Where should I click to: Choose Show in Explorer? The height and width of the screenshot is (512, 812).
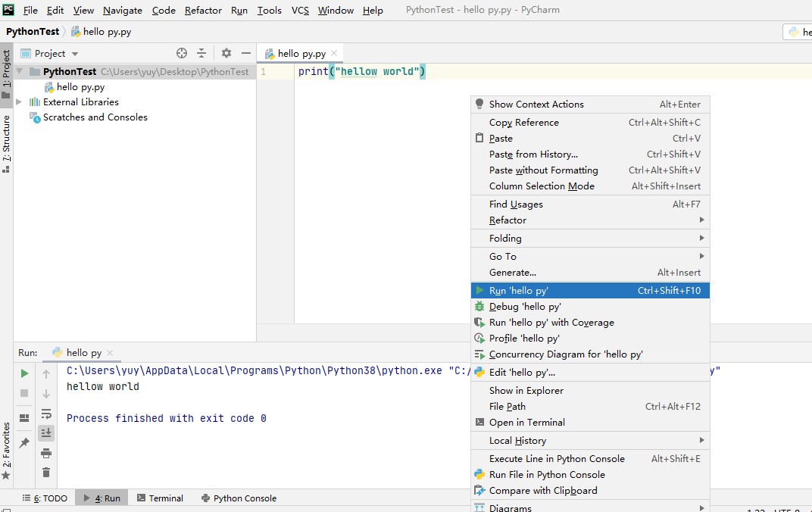pyautogui.click(x=590, y=390)
